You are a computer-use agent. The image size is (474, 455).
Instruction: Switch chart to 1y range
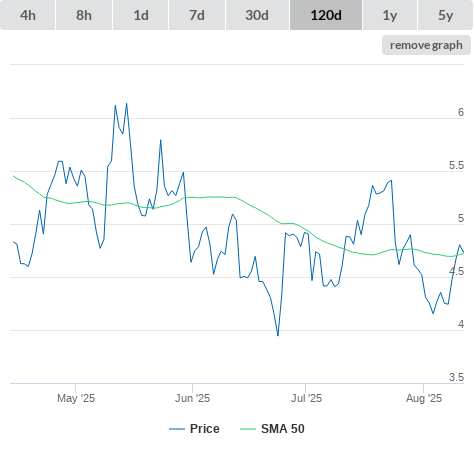coord(390,15)
